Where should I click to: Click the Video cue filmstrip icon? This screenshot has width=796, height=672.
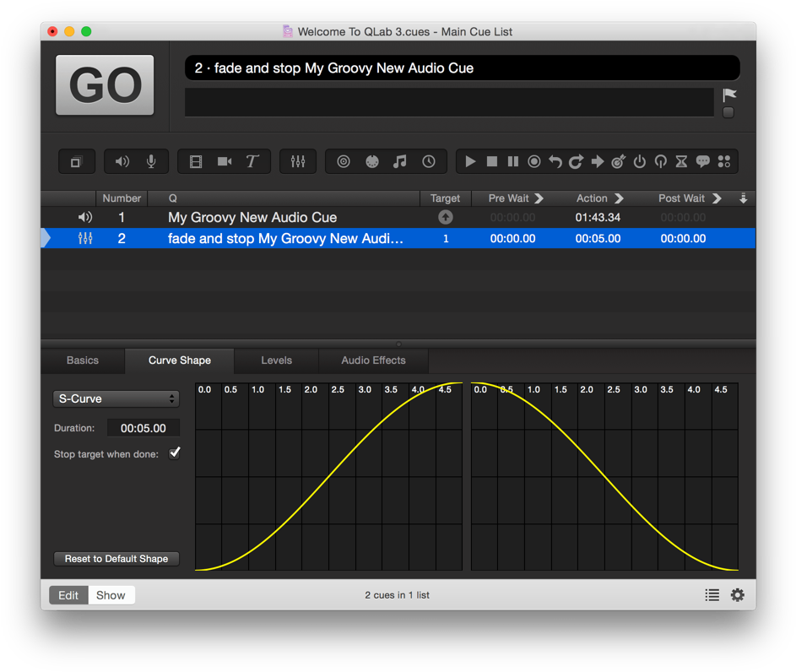(196, 161)
